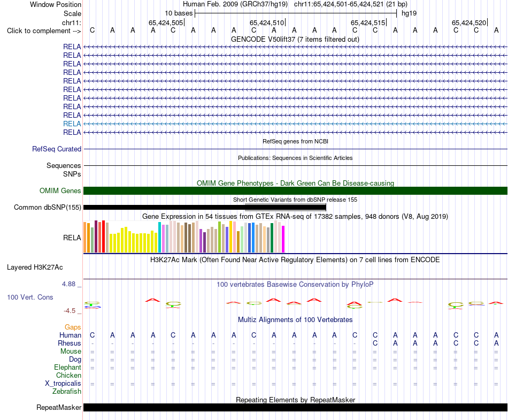This screenshot has width=508, height=420.
Task: Click the Human alignment row label
Action: (x=70, y=335)
